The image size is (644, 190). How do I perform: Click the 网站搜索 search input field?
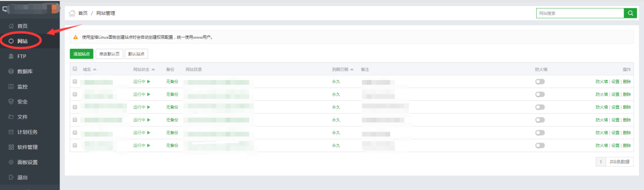click(x=580, y=13)
